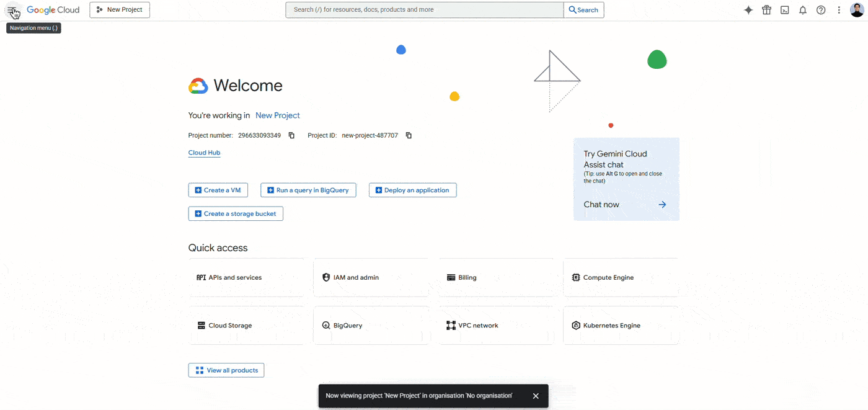Click the Chat now link in Gemini card
This screenshot has height=410, width=868.
[x=601, y=204]
